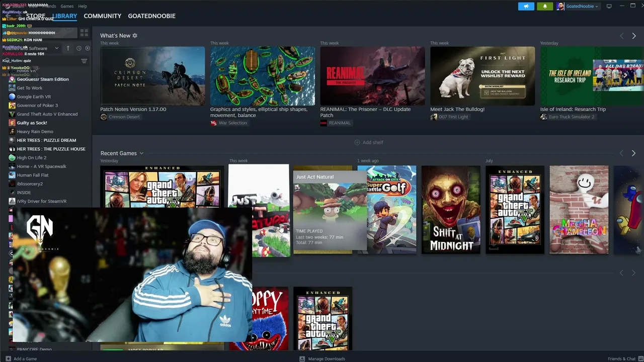Open War Selection ships news thumbnail
The height and width of the screenshot is (362, 644).
tap(263, 76)
